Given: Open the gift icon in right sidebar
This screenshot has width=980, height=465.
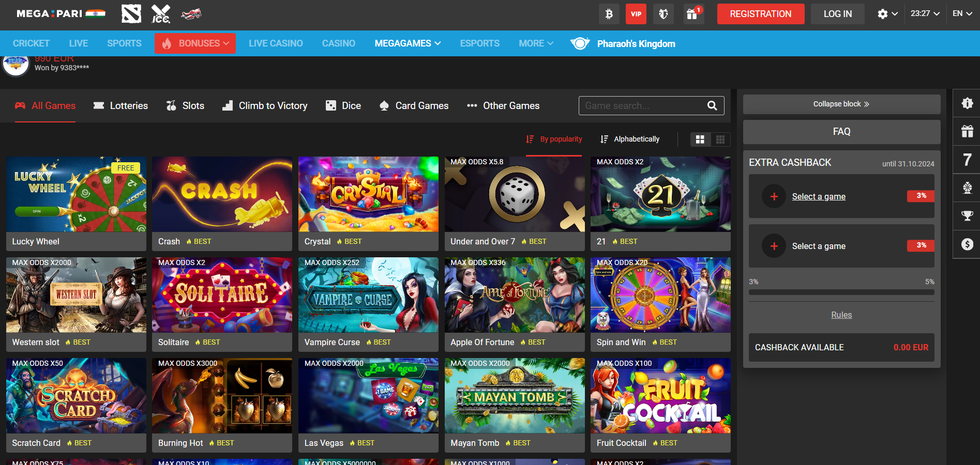Looking at the screenshot, I should coord(967,131).
